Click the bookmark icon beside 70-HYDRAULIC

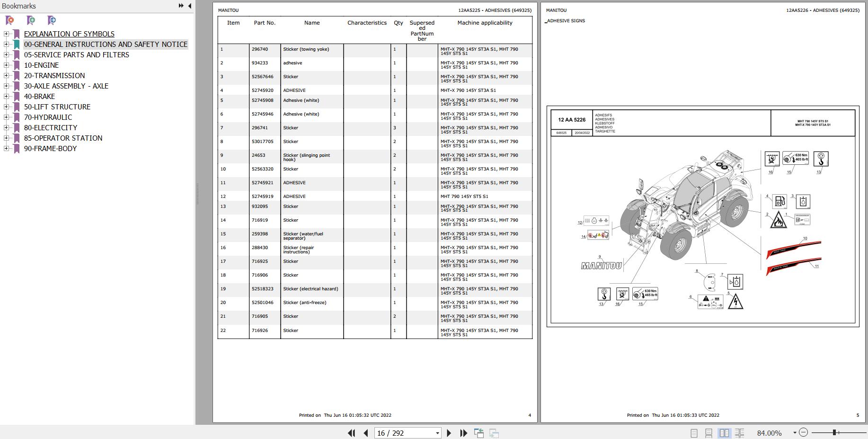pyautogui.click(x=17, y=117)
